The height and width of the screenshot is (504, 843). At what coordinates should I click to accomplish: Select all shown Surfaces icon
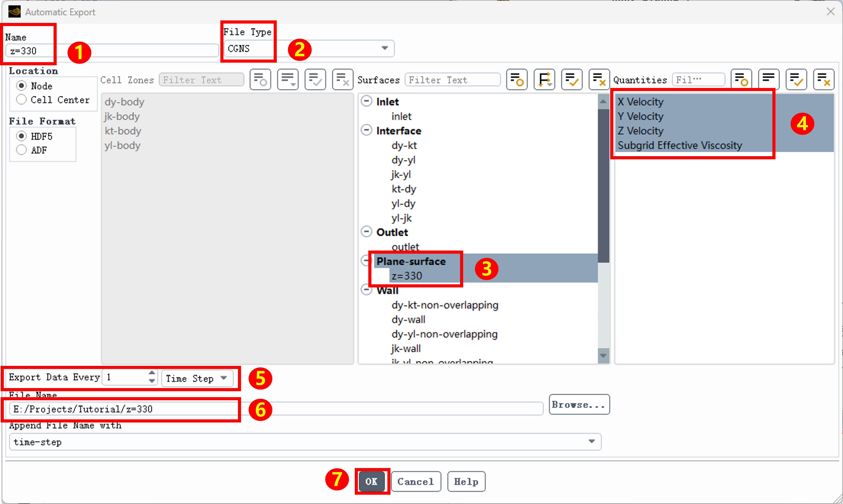pos(572,80)
